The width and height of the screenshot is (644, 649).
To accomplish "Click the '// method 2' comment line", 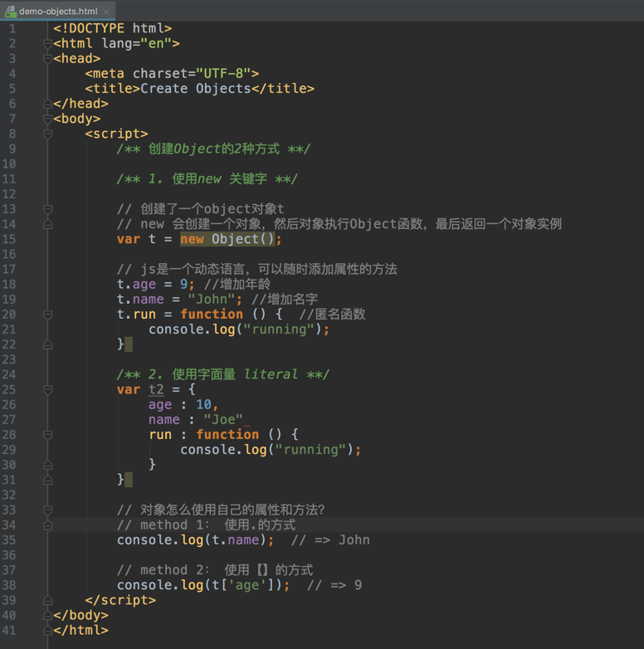I will click(215, 570).
